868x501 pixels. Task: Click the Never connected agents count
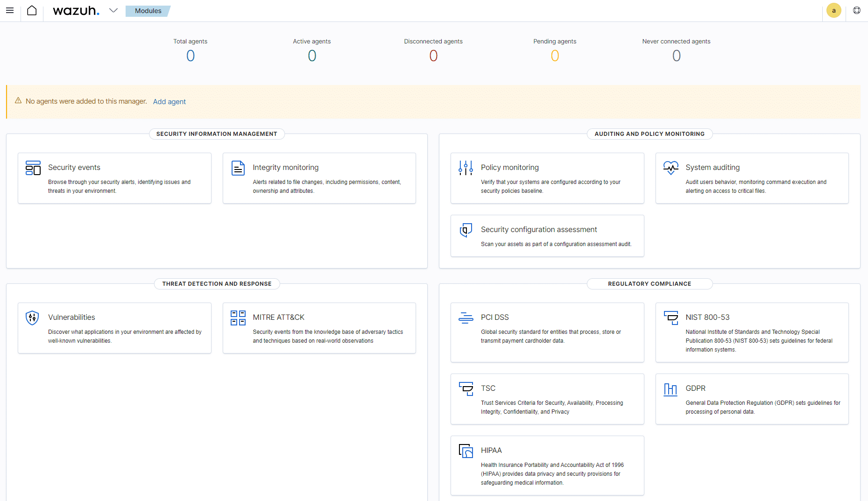pyautogui.click(x=676, y=56)
